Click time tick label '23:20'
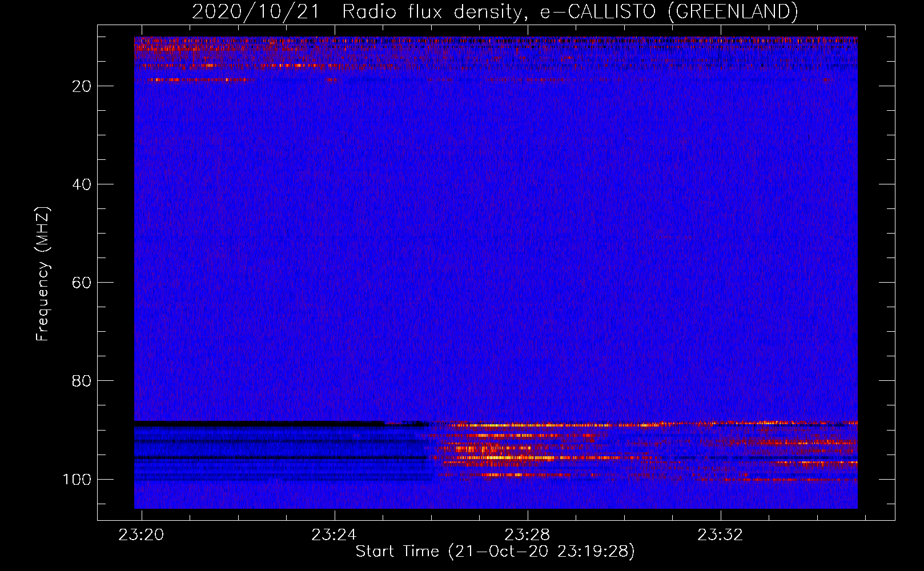This screenshot has width=924, height=571. 141,534
